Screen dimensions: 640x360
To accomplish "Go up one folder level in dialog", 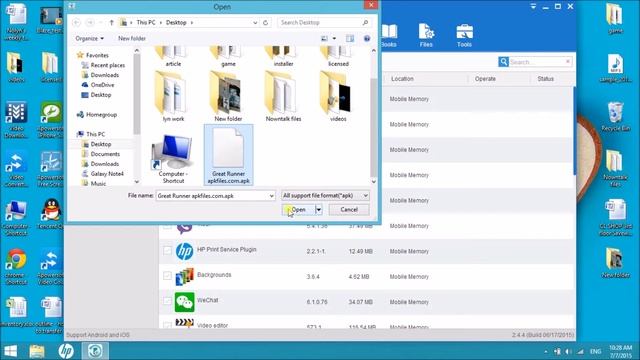I will [x=111, y=22].
